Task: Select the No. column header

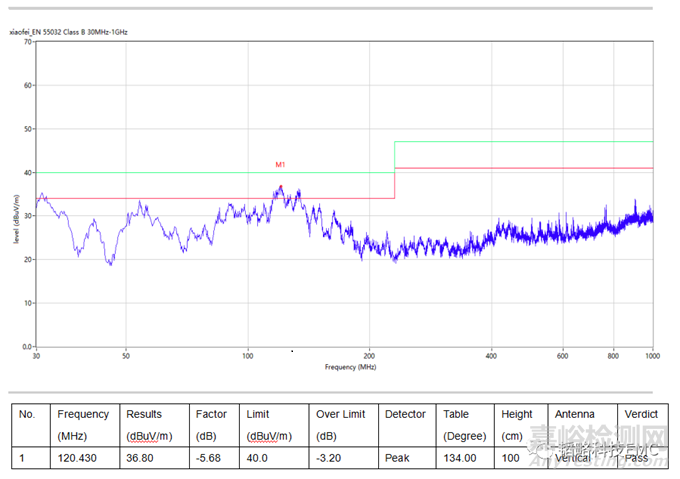Action: click(27, 414)
